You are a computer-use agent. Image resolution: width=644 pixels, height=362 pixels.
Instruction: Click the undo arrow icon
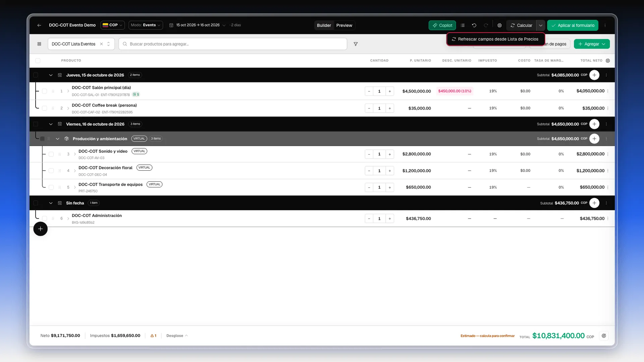pyautogui.click(x=474, y=25)
